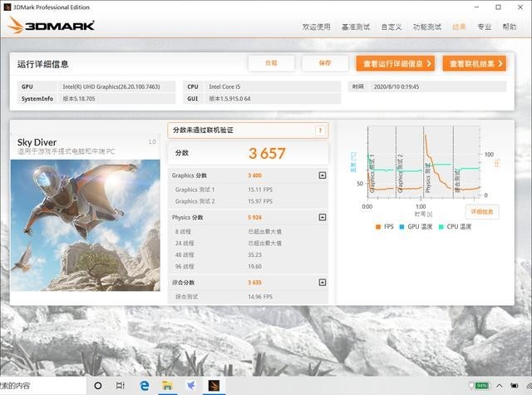This screenshot has height=395, width=532.
Task: Show hidden tray icons chevron
Action: [500, 386]
